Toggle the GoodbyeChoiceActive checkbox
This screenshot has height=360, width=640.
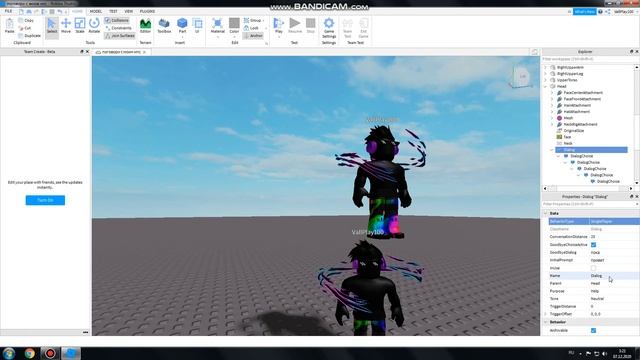pyautogui.click(x=593, y=244)
